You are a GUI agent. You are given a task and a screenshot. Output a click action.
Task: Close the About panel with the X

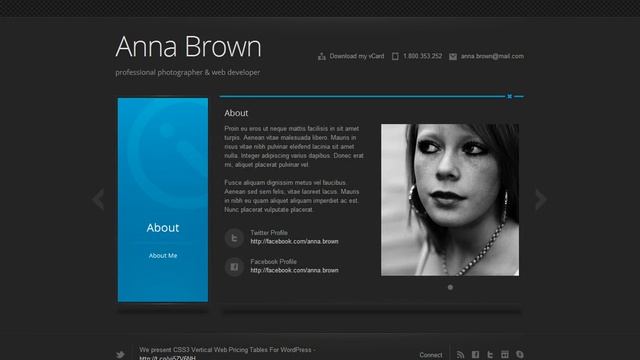(x=509, y=96)
